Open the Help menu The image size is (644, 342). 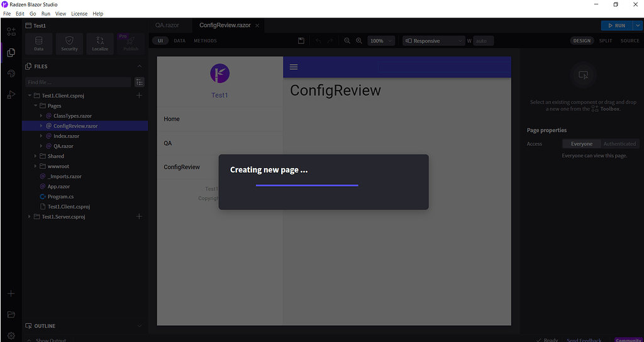click(x=97, y=14)
